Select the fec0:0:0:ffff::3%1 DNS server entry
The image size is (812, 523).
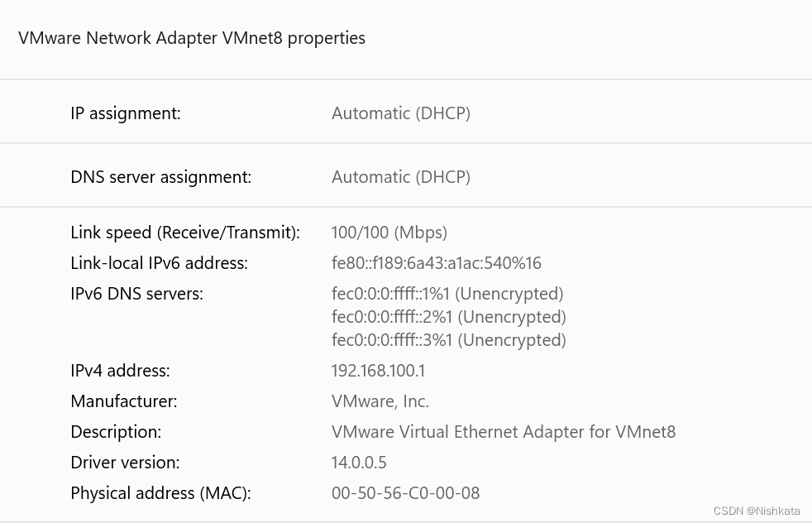tap(448, 339)
